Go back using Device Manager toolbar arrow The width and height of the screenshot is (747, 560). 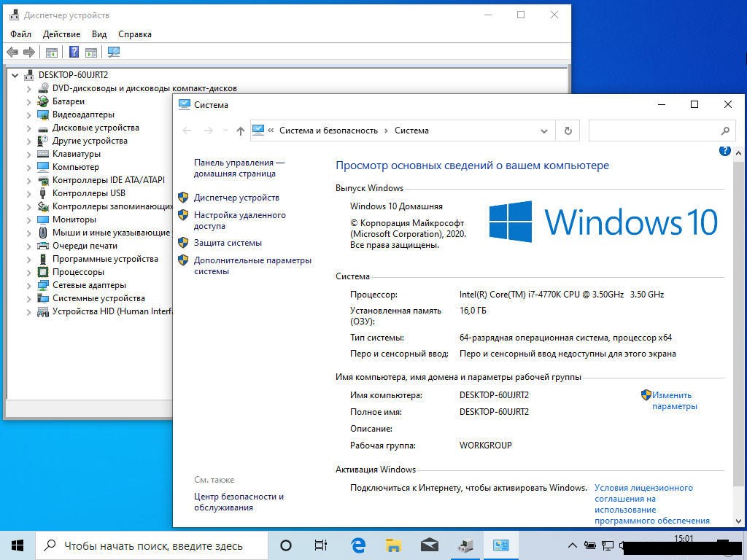[13, 52]
